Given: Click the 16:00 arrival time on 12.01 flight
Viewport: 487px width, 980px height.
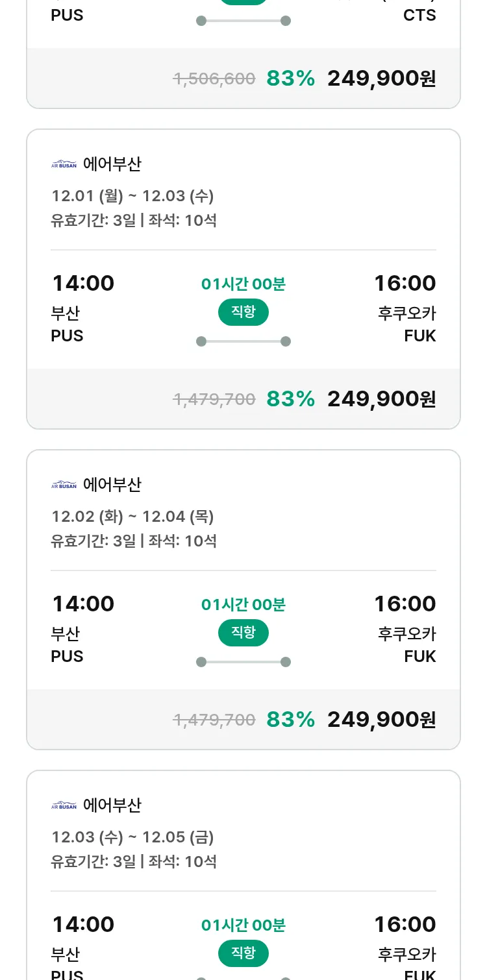Looking at the screenshot, I should coord(405,284).
